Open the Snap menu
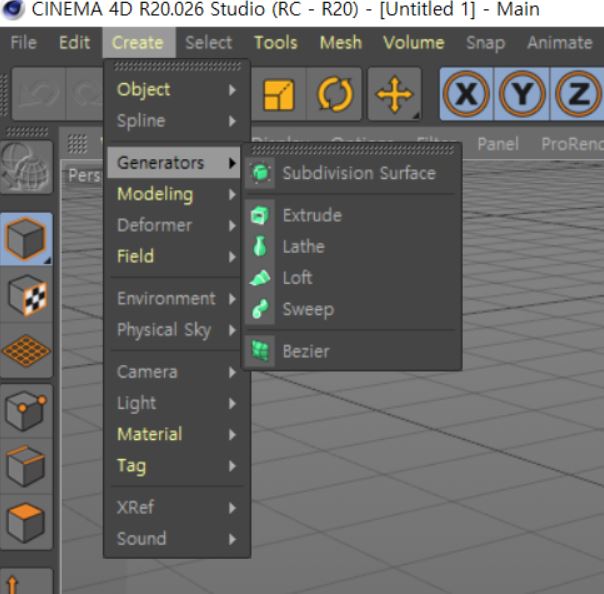604x594 pixels. coord(485,42)
